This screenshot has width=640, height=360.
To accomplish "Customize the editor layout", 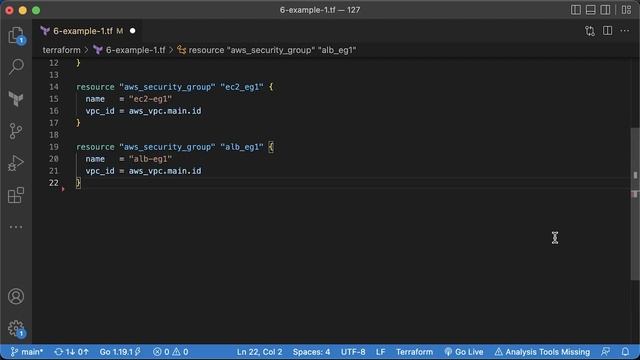I will tap(627, 10).
